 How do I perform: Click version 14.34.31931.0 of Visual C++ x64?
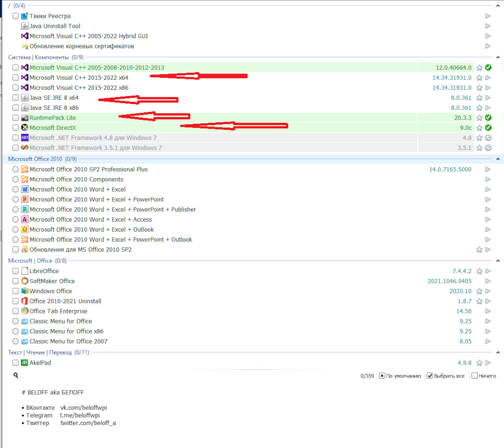[x=451, y=78]
